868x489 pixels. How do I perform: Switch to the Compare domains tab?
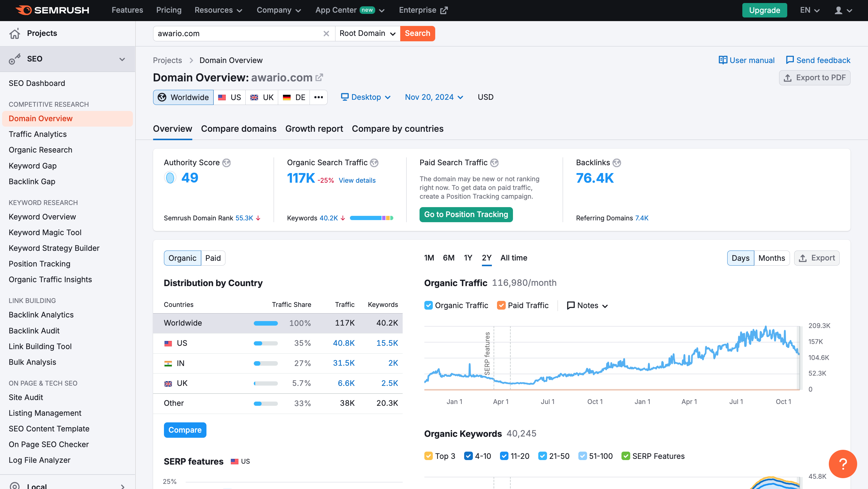click(239, 129)
